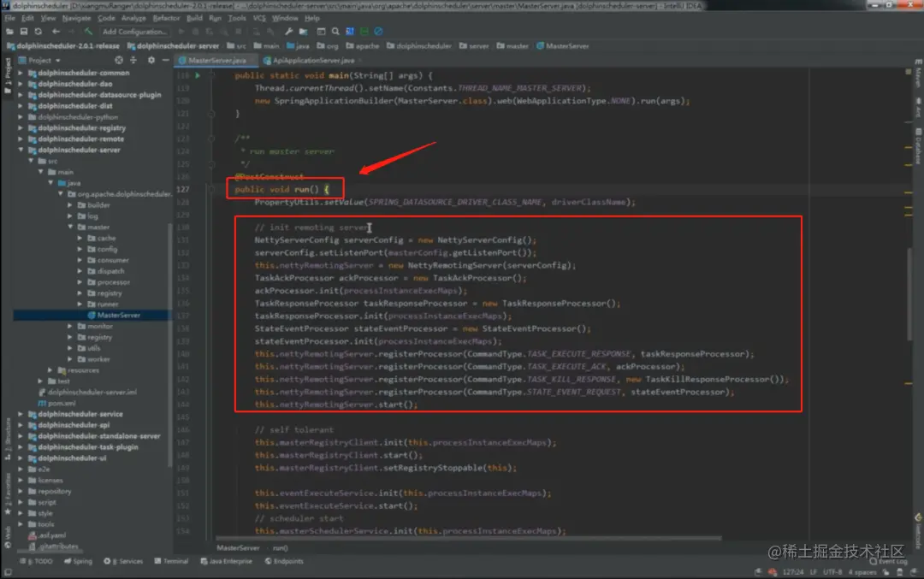The width and height of the screenshot is (924, 579).
Task: Click the run() breadcrumb below the editor
Action: click(x=281, y=547)
